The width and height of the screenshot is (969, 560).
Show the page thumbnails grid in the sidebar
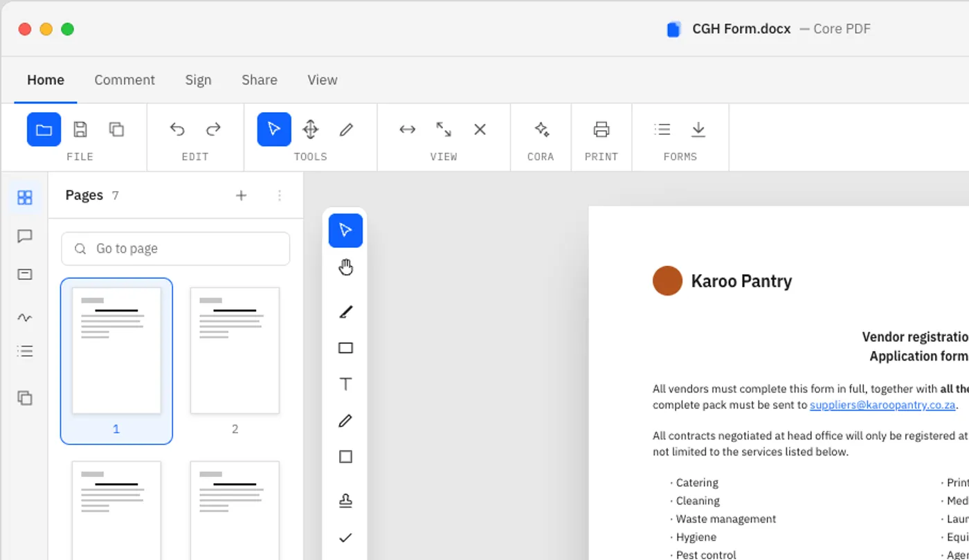pos(25,198)
